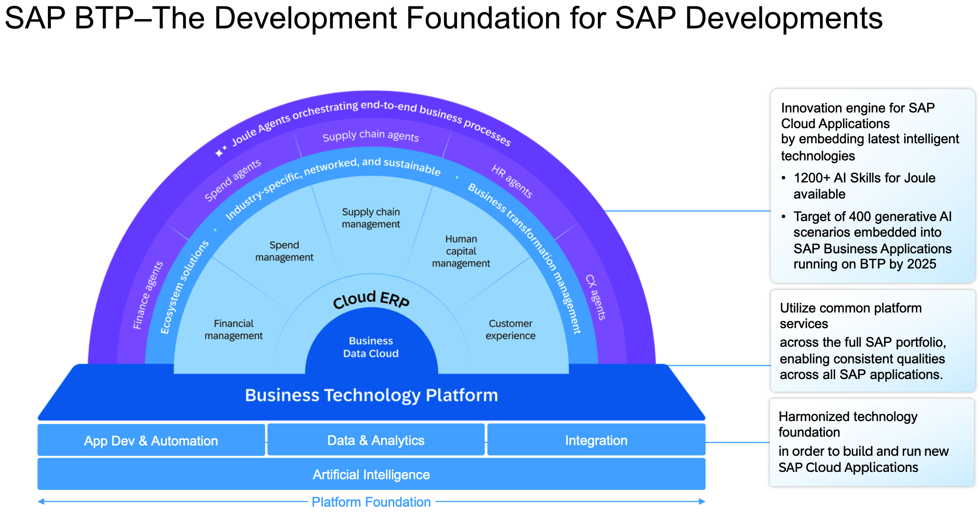Click across the full SAP portfolio paragraph
Image resolution: width=980 pixels, height=513 pixels.
(x=863, y=358)
